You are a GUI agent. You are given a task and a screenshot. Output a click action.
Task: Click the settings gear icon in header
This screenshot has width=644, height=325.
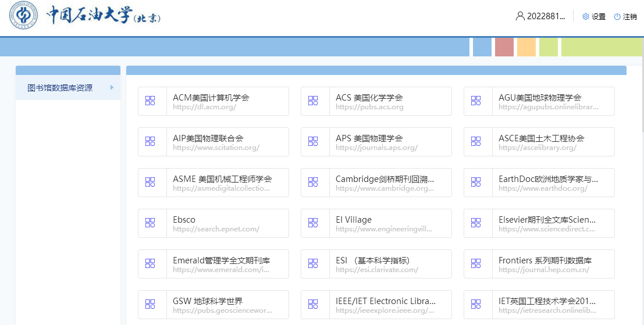click(x=585, y=17)
